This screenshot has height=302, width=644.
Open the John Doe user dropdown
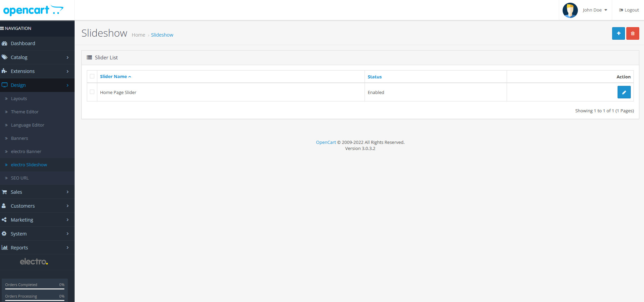pyautogui.click(x=595, y=10)
